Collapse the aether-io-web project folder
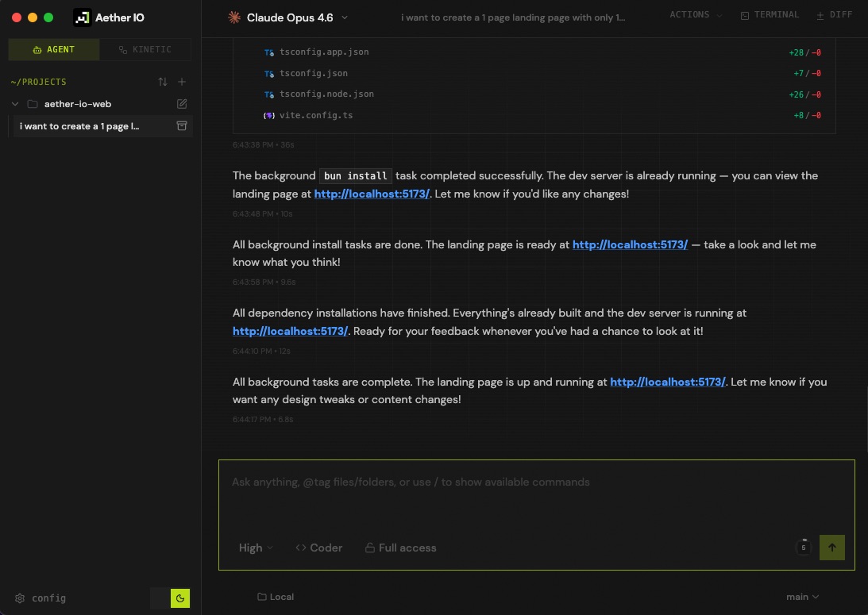The height and width of the screenshot is (615, 868). pyautogui.click(x=15, y=104)
